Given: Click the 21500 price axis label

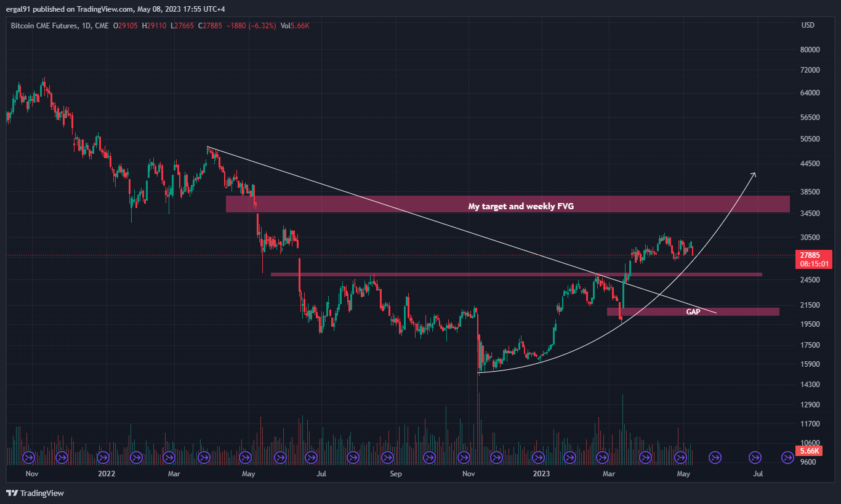Looking at the screenshot, I should [810, 305].
